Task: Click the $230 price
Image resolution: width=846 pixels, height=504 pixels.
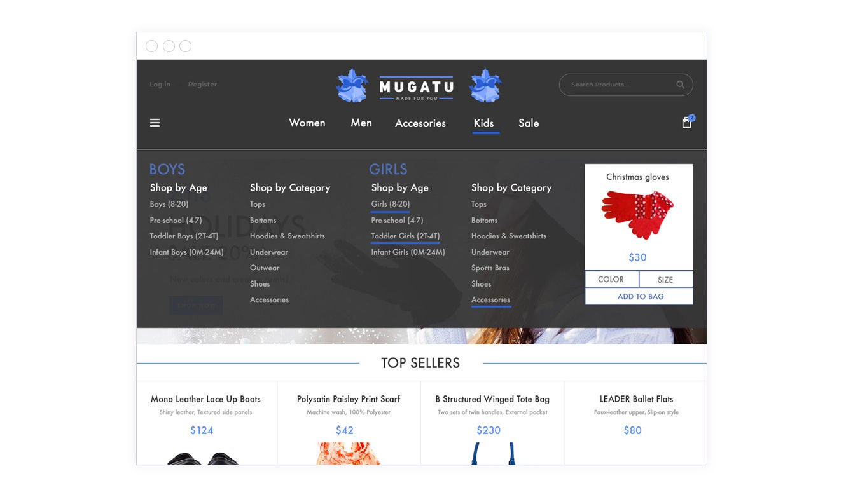Action: (489, 430)
